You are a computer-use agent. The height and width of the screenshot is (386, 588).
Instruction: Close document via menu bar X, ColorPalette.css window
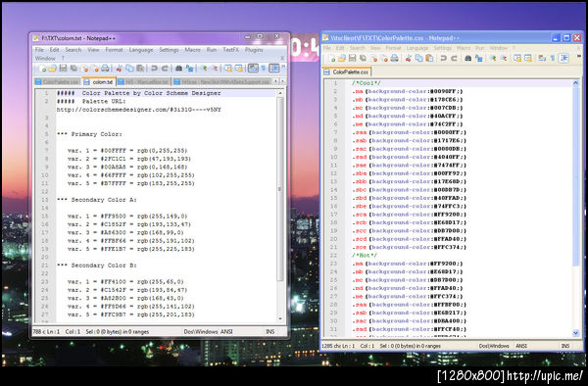tap(578, 48)
